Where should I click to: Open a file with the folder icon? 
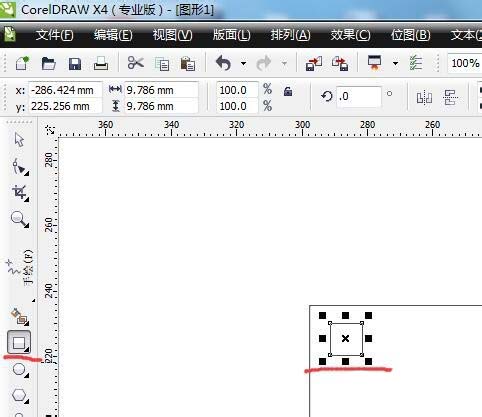[x=48, y=63]
